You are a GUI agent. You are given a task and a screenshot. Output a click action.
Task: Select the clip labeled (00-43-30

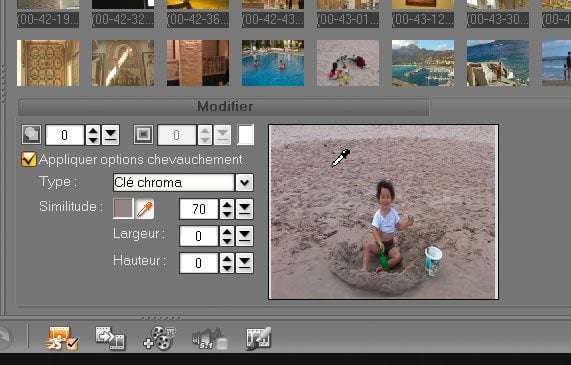[x=498, y=20]
